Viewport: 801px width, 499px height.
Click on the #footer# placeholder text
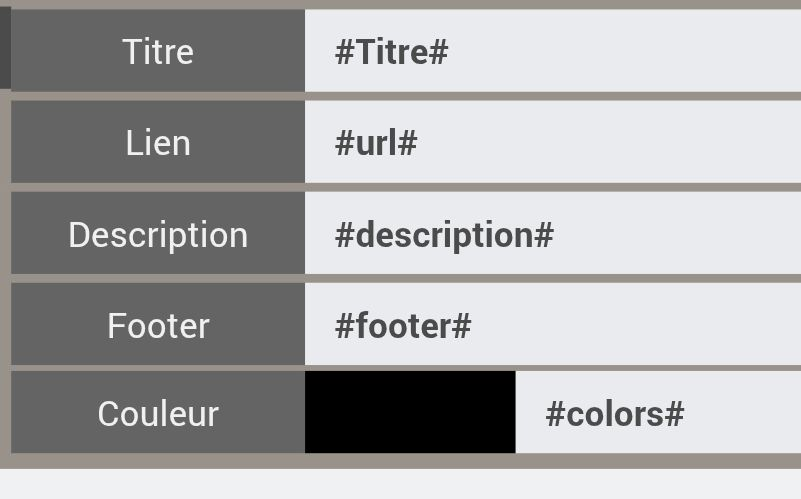403,326
